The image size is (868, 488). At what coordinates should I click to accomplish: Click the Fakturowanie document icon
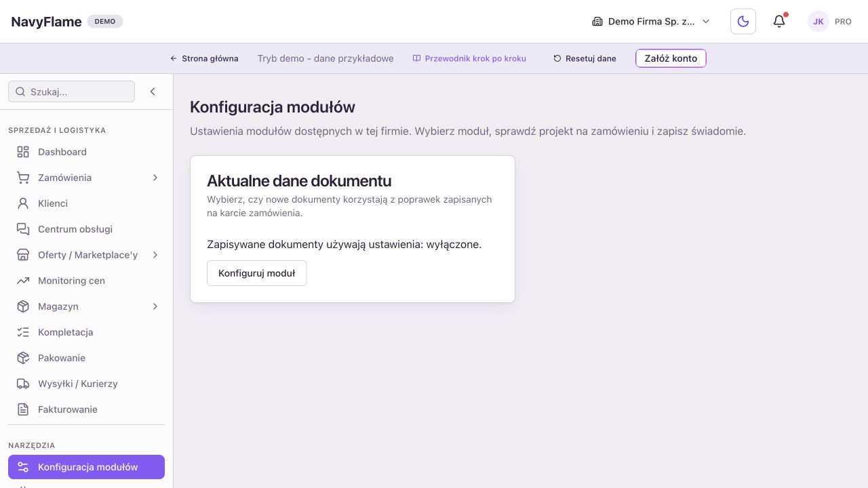pos(23,409)
